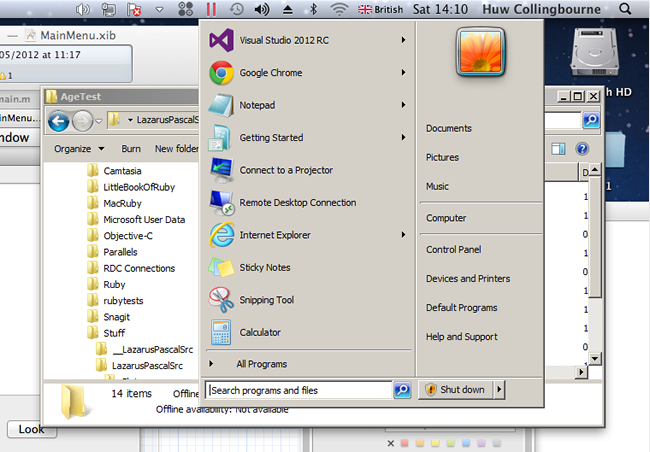Click the Time Machine menu bar icon
This screenshot has width=650, height=452.
pyautogui.click(x=236, y=9)
